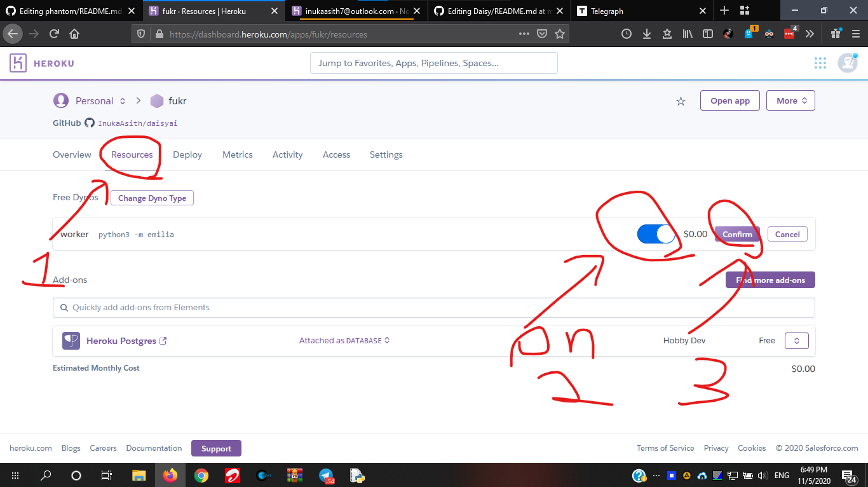868x487 pixels.
Task: Bookmark this page with the star icon
Action: (560, 34)
